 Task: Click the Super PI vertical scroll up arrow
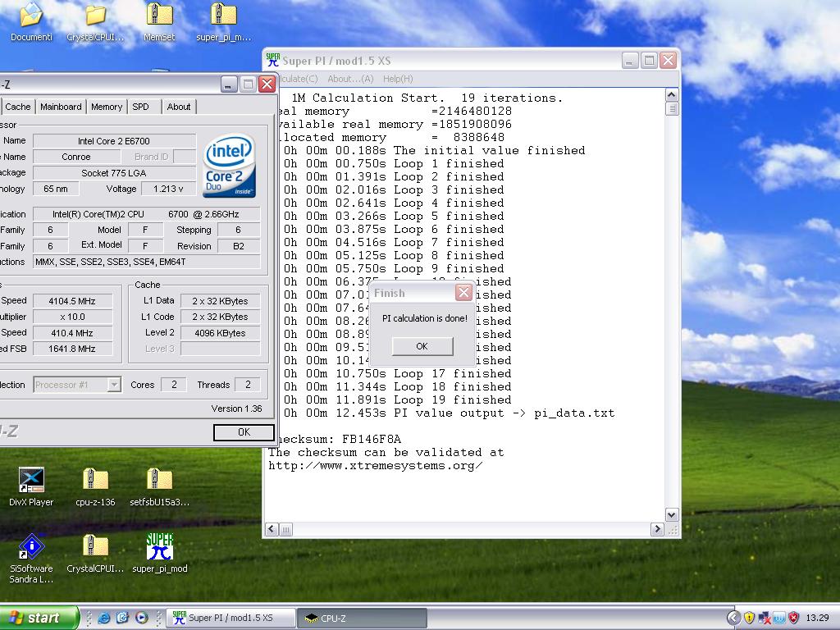(672, 95)
